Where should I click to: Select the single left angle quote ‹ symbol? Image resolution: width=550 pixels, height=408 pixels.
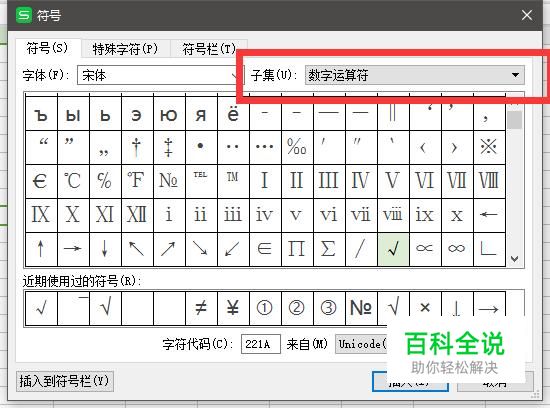coord(425,147)
